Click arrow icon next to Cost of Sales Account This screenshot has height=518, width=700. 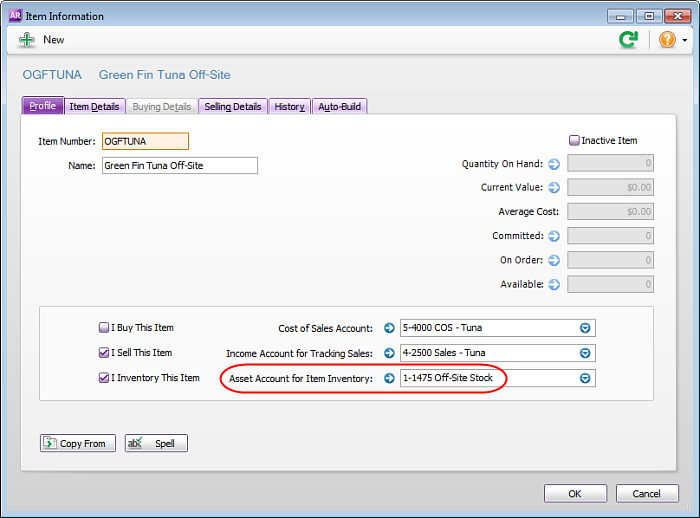[389, 328]
